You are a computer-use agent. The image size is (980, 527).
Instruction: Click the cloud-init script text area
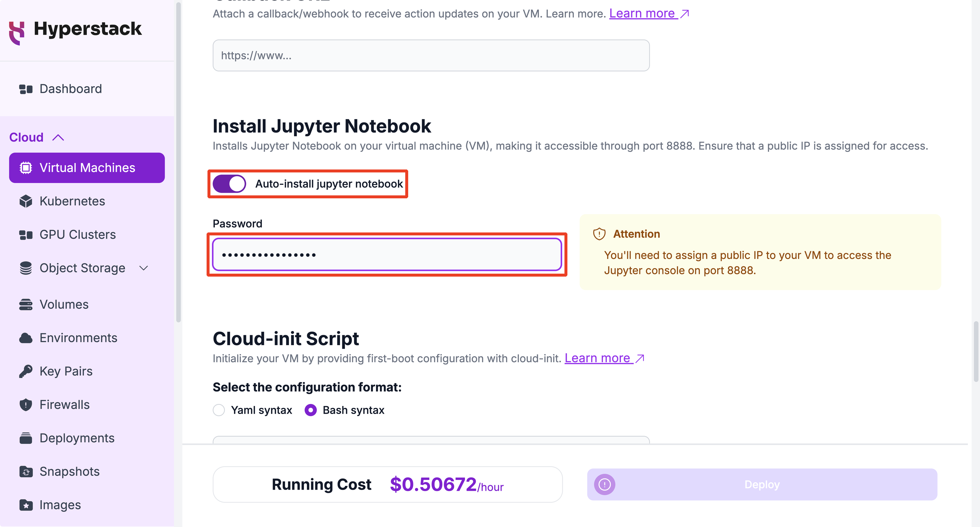click(431, 440)
